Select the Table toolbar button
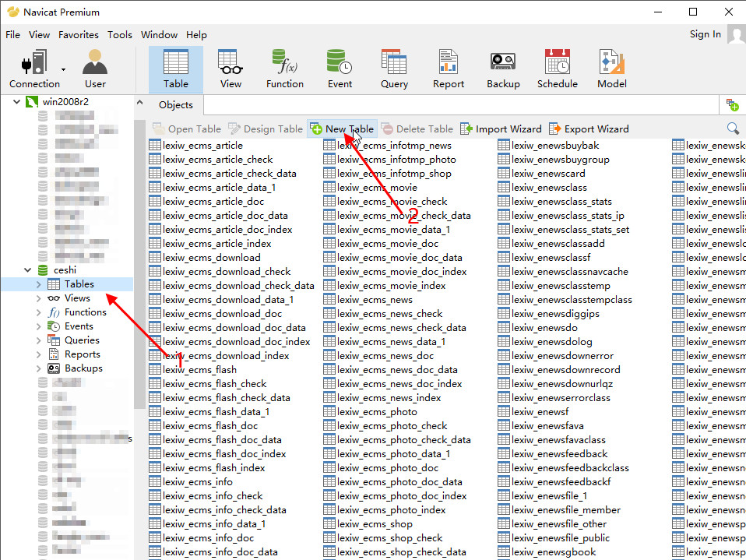This screenshot has width=746, height=560. click(176, 69)
